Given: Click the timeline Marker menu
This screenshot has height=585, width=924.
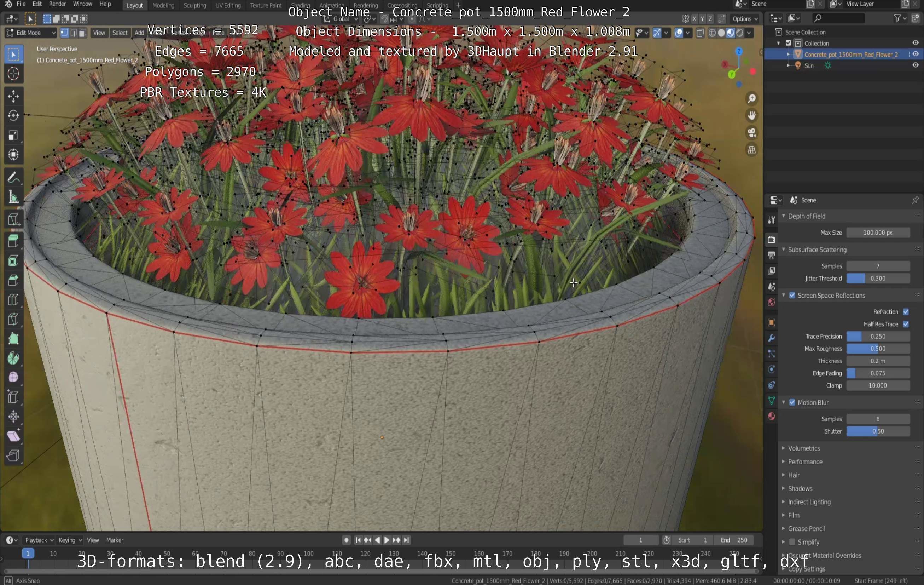Looking at the screenshot, I should coord(114,540).
